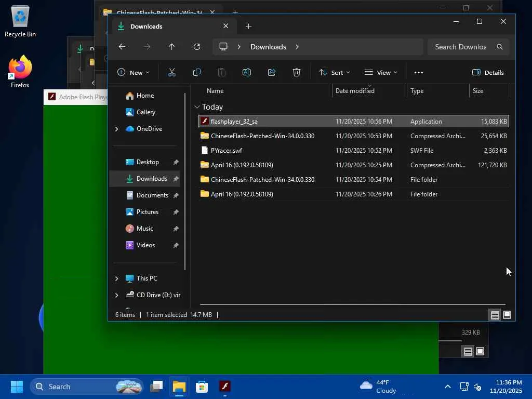Open the See more options ellipsis
This screenshot has height=399, width=532.
pos(419,73)
